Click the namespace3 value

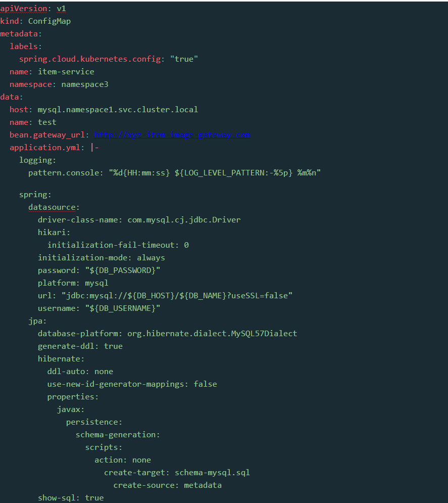[85, 84]
